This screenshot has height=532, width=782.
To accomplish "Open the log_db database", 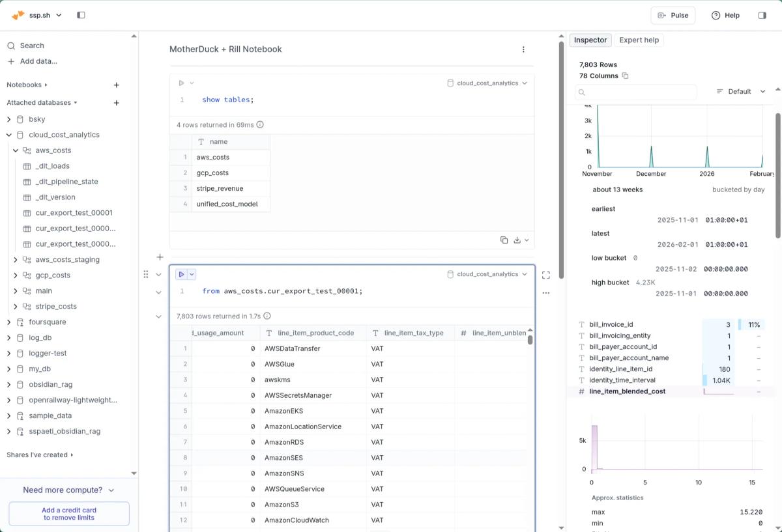I will pyautogui.click(x=40, y=338).
